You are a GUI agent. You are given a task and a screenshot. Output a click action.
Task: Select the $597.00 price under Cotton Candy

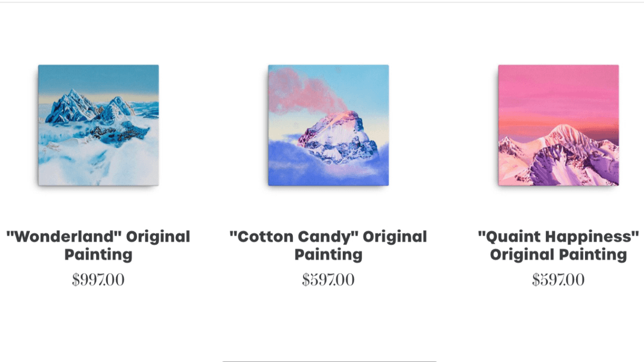(x=328, y=280)
